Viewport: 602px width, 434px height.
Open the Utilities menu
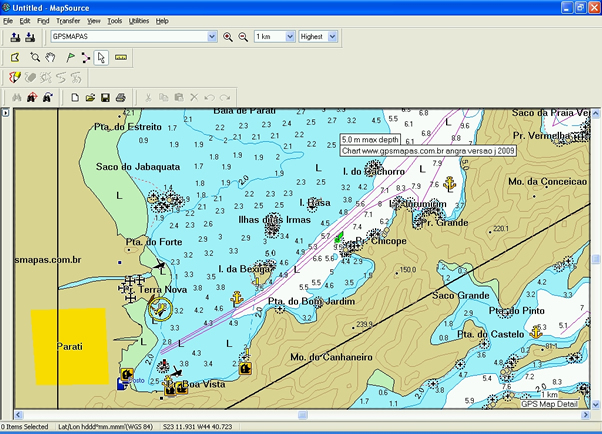[139, 20]
